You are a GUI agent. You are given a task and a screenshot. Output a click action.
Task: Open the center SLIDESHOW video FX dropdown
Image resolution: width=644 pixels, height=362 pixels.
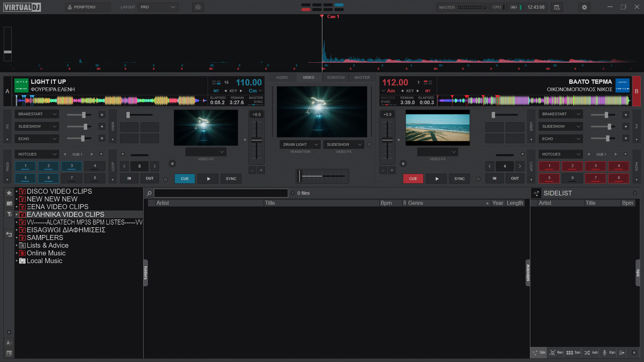click(x=343, y=144)
